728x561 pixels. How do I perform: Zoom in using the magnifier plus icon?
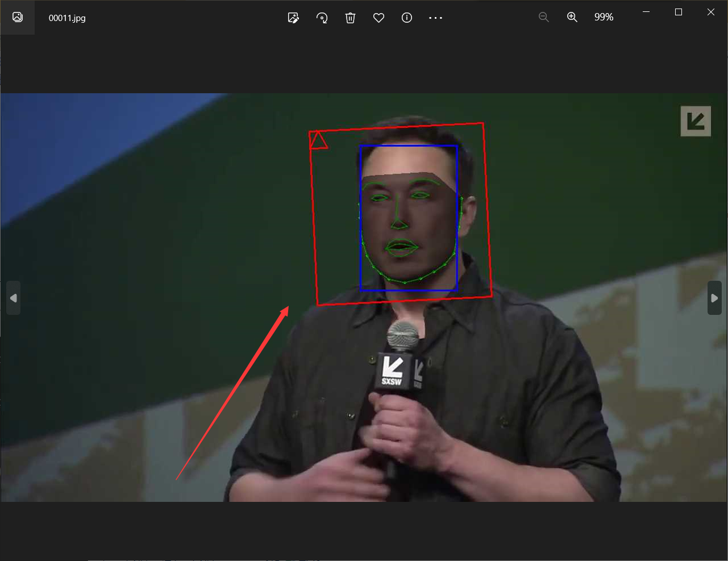[572, 18]
